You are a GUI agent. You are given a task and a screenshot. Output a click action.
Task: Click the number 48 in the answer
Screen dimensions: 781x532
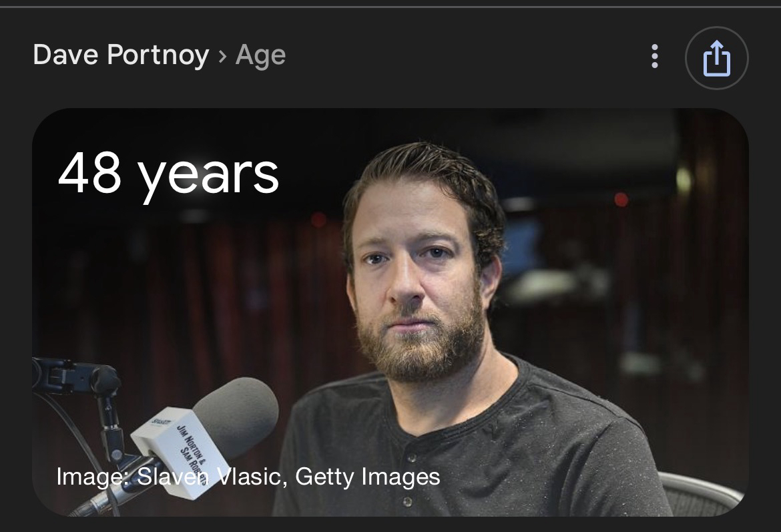89,172
